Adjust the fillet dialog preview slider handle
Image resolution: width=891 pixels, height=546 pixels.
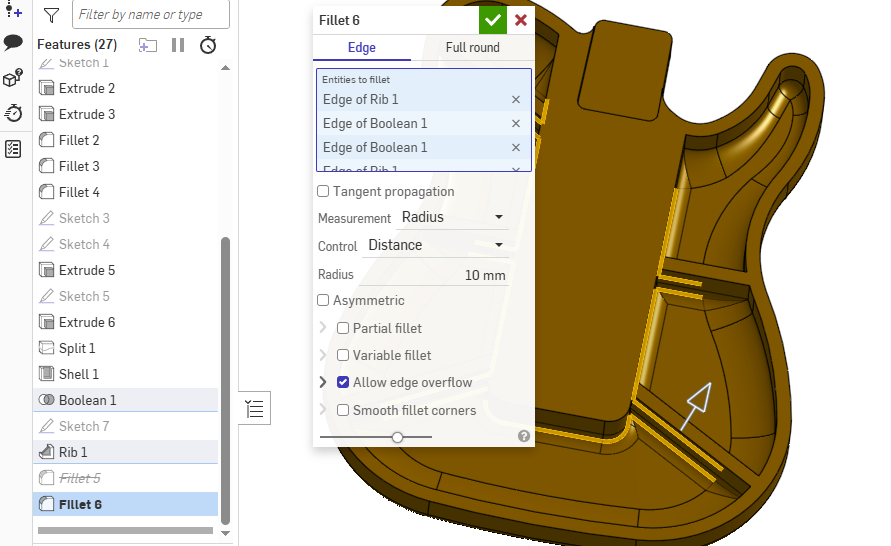(398, 437)
